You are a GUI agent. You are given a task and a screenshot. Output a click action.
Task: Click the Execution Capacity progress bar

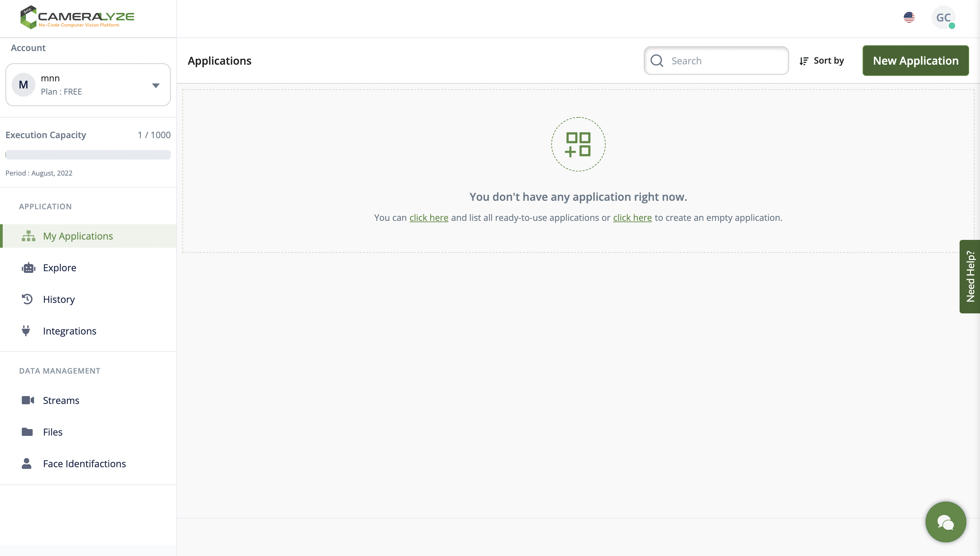88,155
